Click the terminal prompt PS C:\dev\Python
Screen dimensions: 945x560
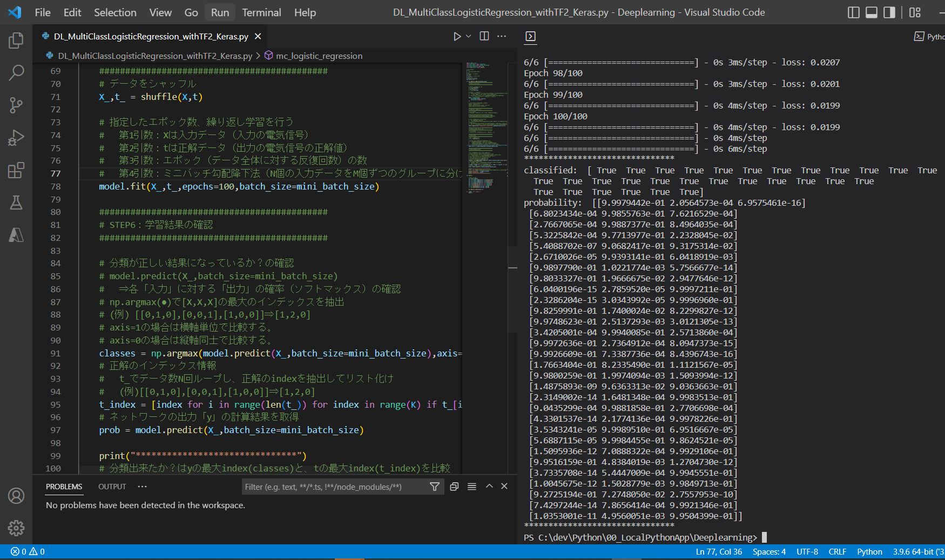(x=640, y=537)
